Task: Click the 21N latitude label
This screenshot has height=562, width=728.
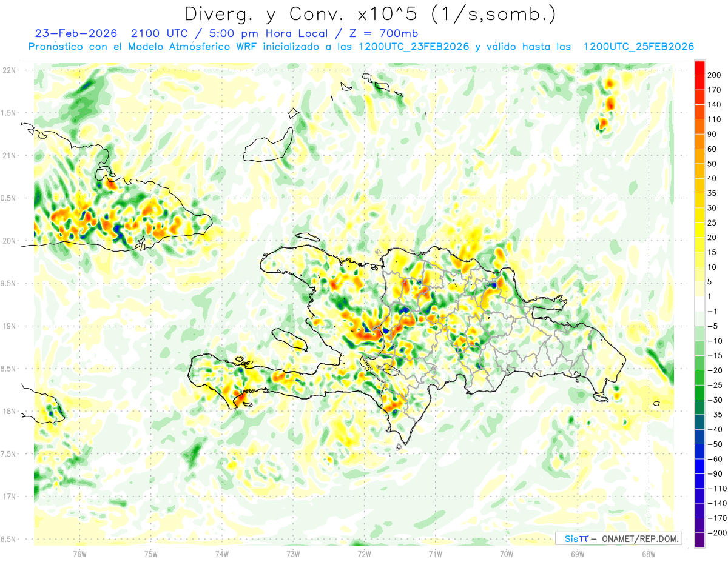Action: pyautogui.click(x=9, y=155)
